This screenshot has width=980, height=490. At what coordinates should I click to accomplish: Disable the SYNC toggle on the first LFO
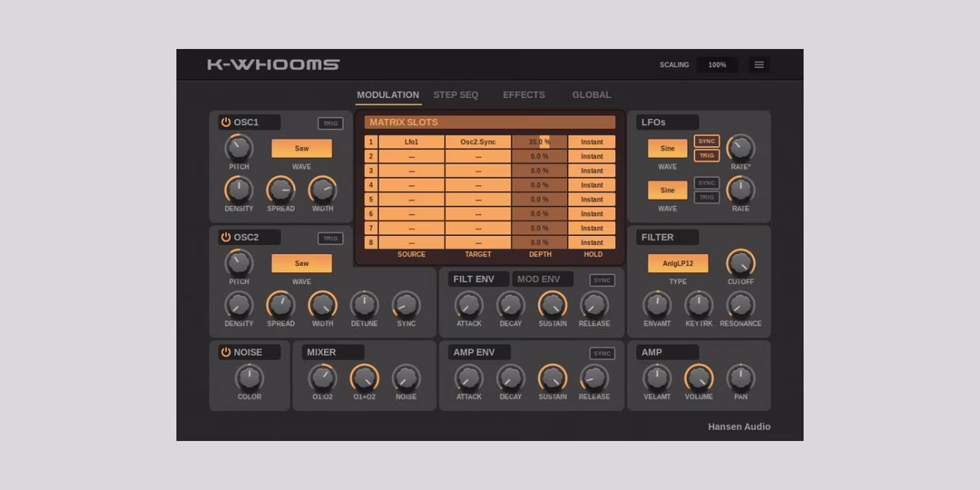[706, 140]
